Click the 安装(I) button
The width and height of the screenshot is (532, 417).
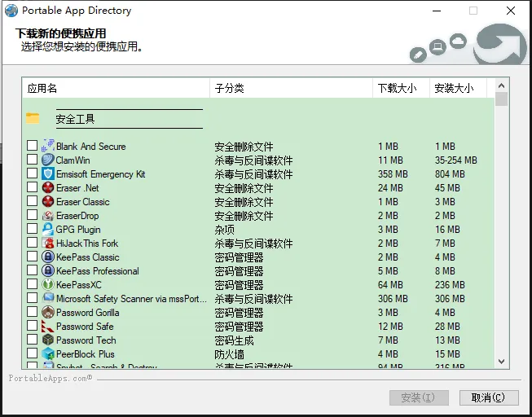click(x=419, y=397)
